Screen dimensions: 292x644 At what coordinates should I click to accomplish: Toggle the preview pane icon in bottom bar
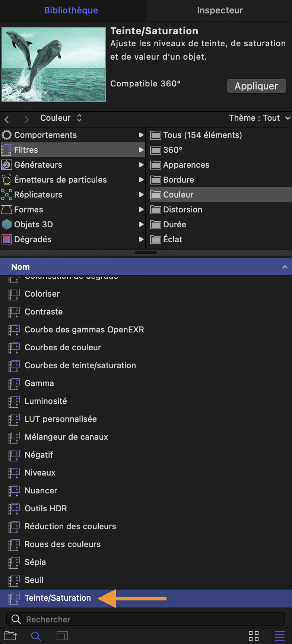pyautogui.click(x=62, y=636)
